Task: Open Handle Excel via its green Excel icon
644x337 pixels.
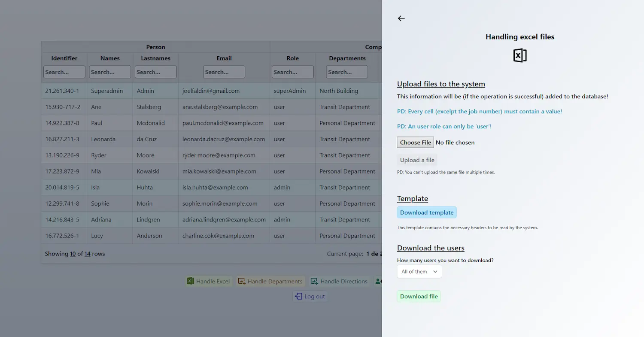Action: [x=191, y=281]
